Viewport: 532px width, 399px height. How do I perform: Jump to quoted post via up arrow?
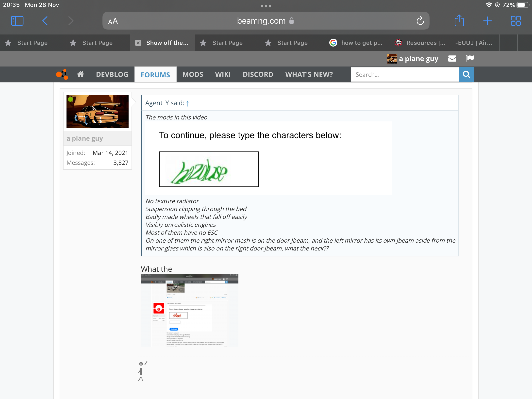pos(188,103)
